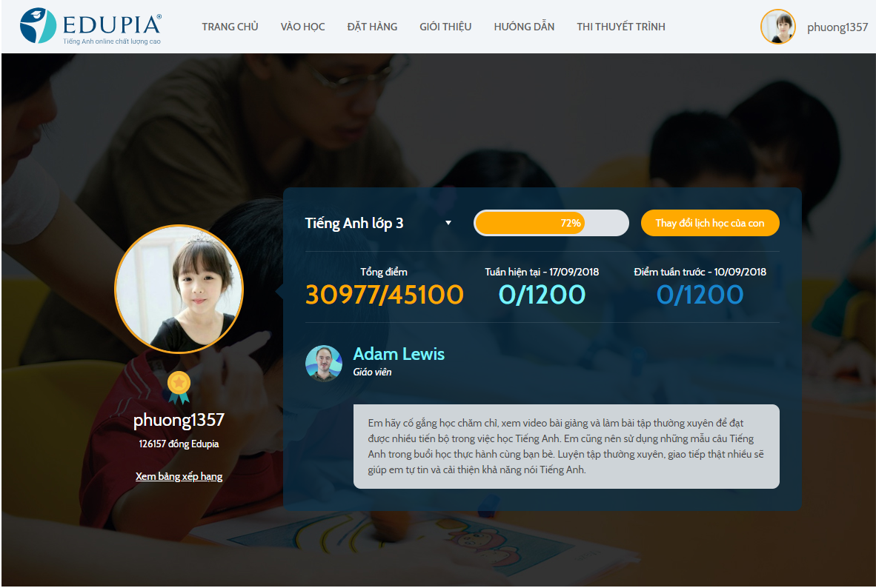Open the THI THUYẾT TRÌNH menu item
The height and width of the screenshot is (588, 876).
[621, 27]
